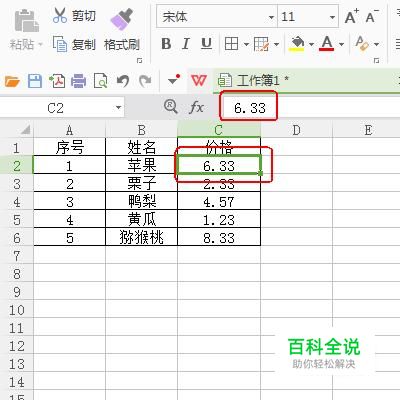Click the fx insert function button
The width and height of the screenshot is (400, 400).
pyautogui.click(x=196, y=107)
